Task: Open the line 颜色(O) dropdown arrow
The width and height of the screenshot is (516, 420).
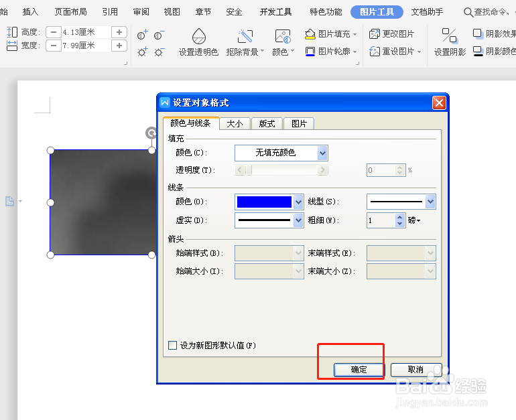Action: coord(298,202)
